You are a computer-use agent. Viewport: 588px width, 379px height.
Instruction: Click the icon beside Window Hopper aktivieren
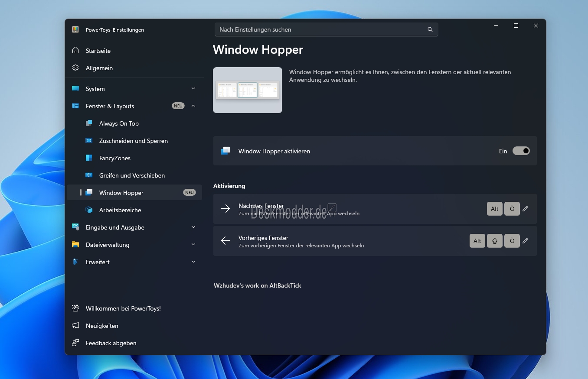(225, 151)
